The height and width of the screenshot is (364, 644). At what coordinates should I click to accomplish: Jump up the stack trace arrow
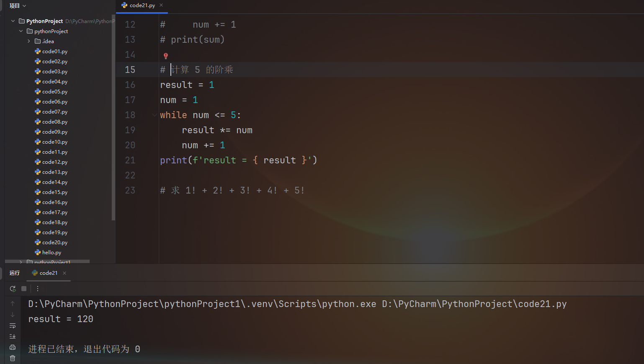point(13,304)
